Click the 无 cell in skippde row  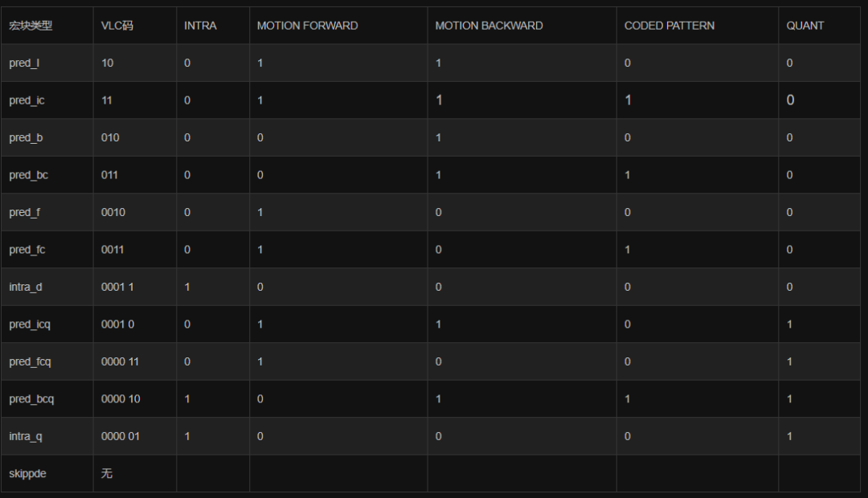(x=107, y=474)
